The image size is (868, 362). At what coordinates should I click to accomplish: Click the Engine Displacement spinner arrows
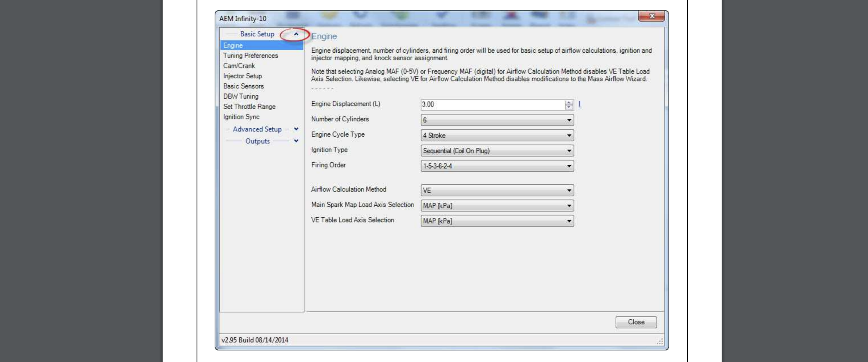point(569,105)
